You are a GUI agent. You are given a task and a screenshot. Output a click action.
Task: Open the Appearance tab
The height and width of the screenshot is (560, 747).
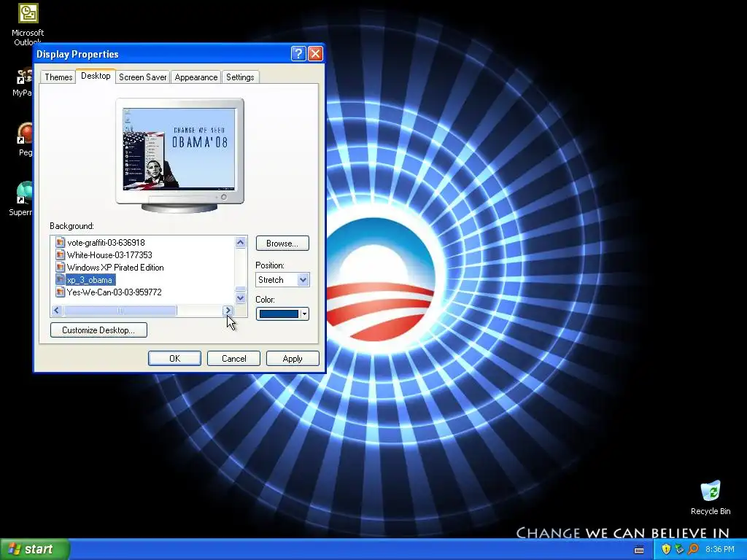click(196, 77)
